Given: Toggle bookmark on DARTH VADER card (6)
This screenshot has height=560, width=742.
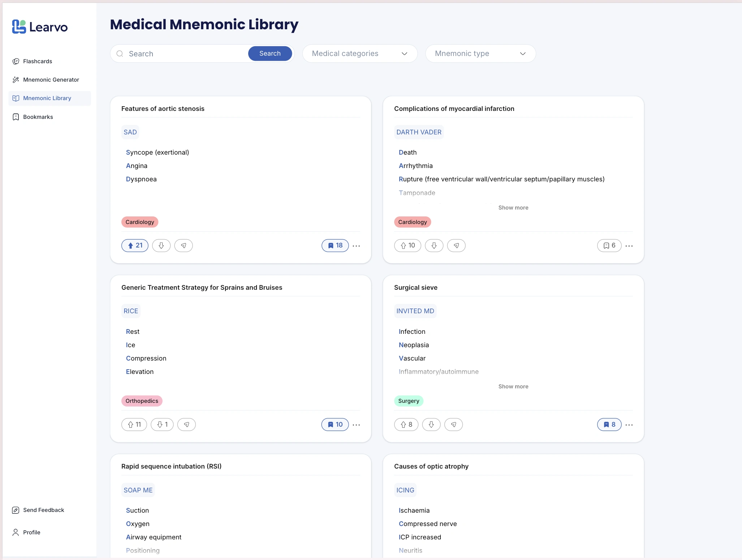Looking at the screenshot, I should coord(609,246).
